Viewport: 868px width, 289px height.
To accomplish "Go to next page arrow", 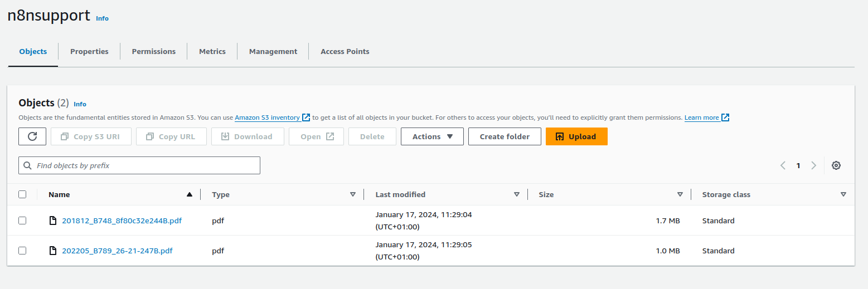I will pyautogui.click(x=813, y=165).
